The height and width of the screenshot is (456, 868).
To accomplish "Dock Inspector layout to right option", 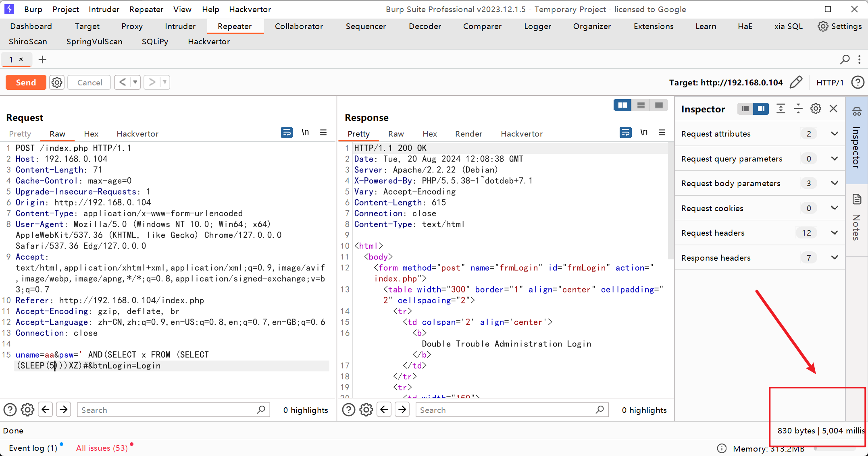I will [761, 109].
